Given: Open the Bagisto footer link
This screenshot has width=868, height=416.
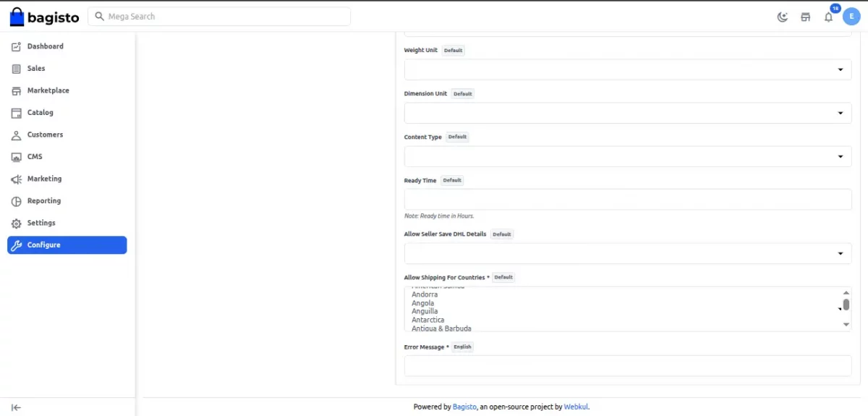Looking at the screenshot, I should point(464,407).
